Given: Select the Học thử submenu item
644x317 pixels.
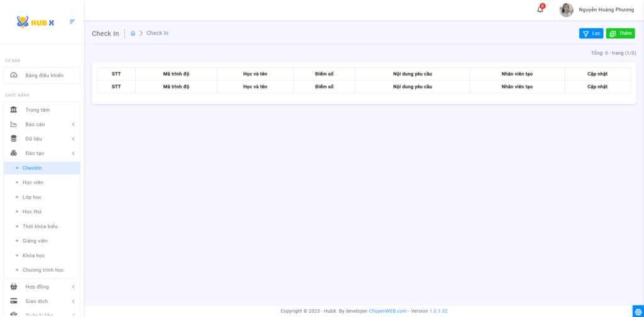Looking at the screenshot, I should (42, 211).
